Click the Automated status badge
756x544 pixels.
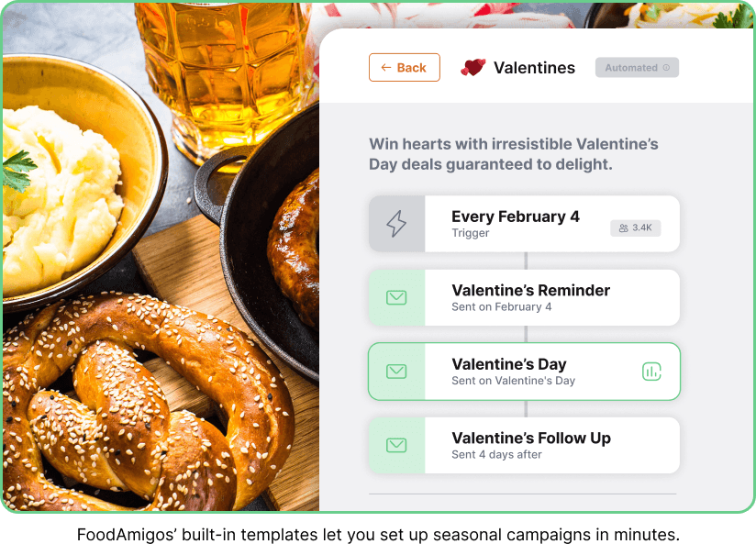point(637,68)
